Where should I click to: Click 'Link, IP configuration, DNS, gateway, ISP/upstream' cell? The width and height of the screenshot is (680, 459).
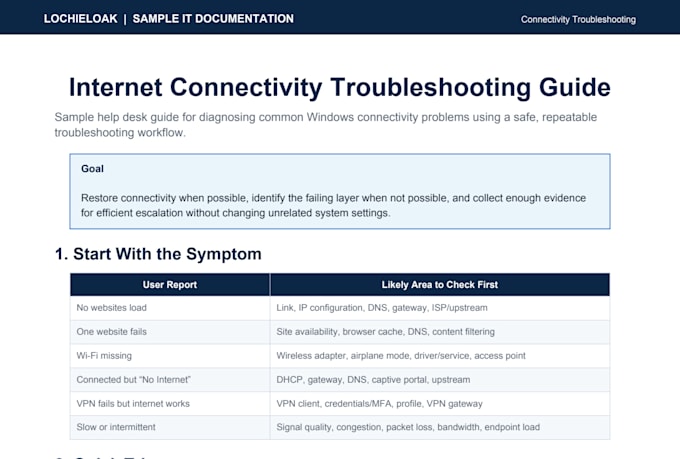(x=440, y=308)
